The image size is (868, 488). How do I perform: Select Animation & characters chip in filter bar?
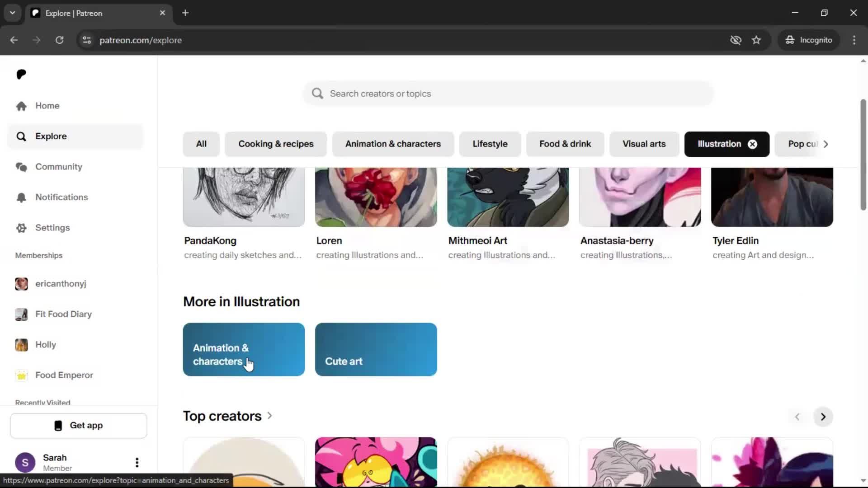coord(393,144)
